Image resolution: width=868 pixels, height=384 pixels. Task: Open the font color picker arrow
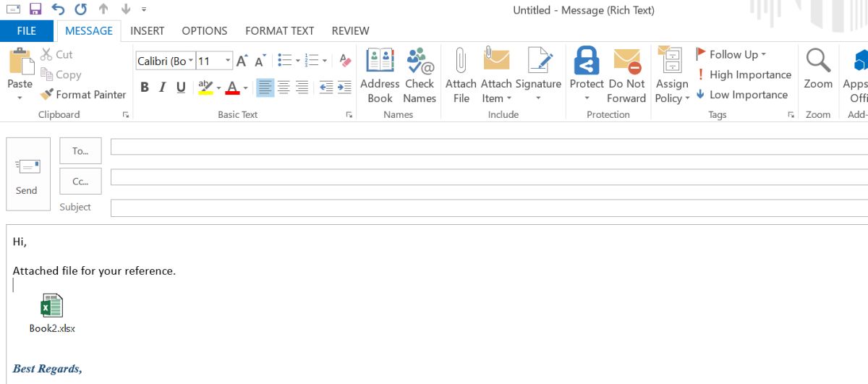point(245,88)
